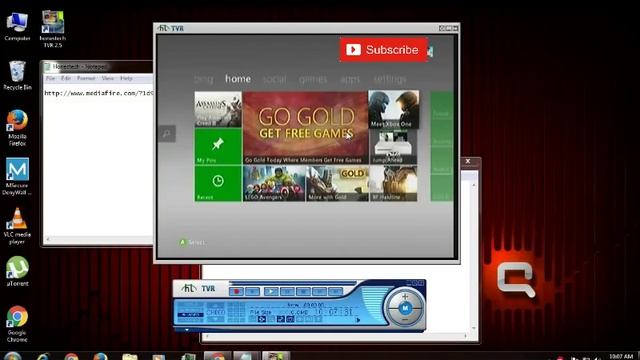Click the taskbar clock showing 10:07 AM

tap(620, 357)
